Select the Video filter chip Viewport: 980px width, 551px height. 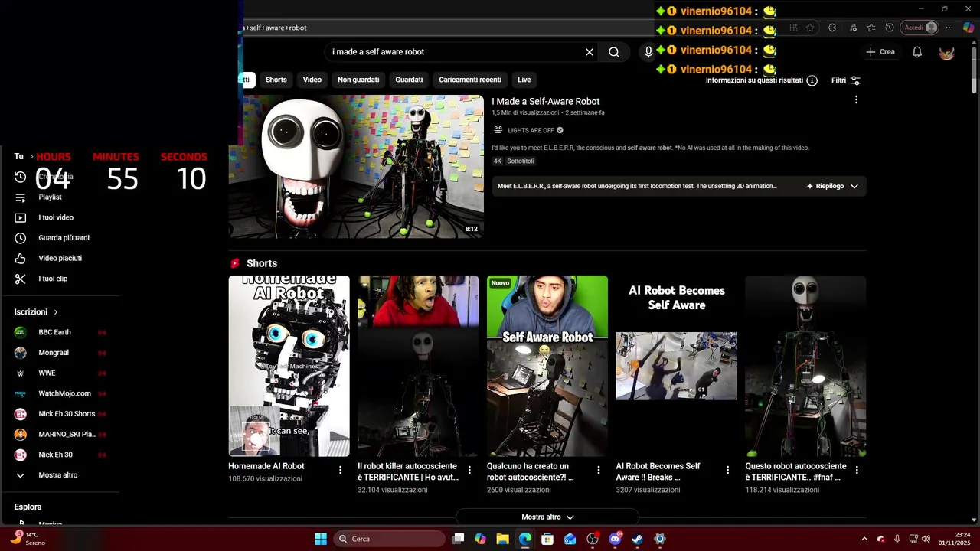click(312, 80)
